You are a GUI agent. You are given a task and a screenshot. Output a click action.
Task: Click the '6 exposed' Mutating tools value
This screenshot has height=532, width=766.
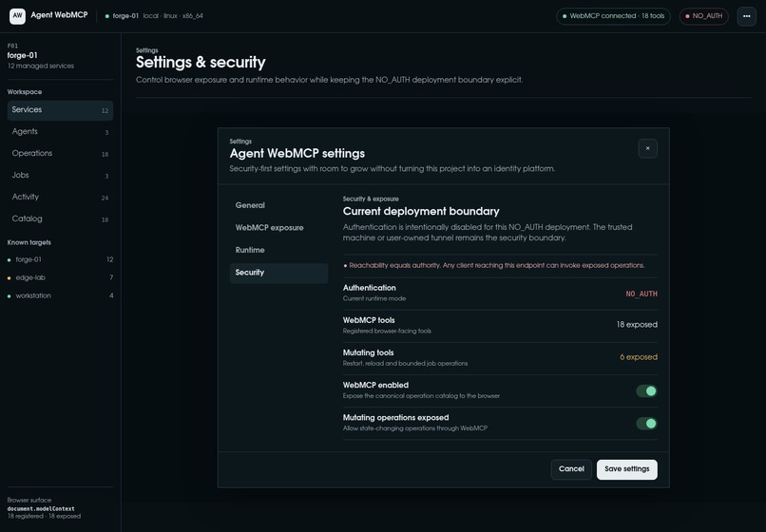(x=639, y=357)
